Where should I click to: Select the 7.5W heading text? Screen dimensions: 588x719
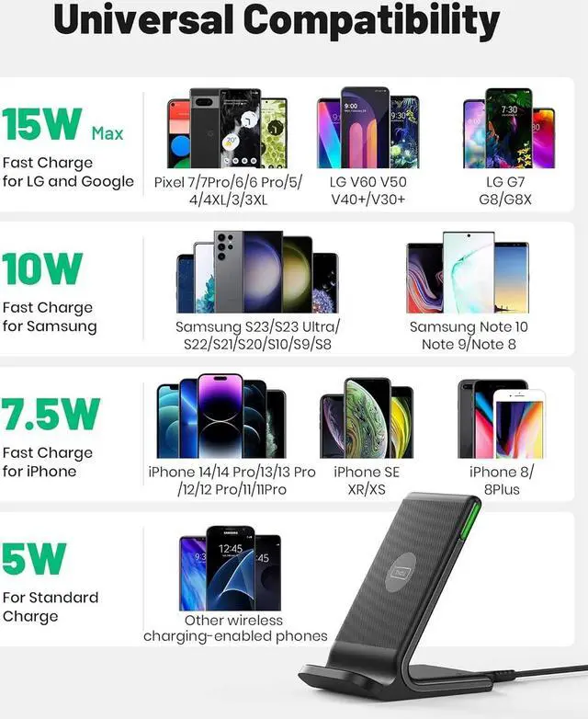[x=51, y=414]
